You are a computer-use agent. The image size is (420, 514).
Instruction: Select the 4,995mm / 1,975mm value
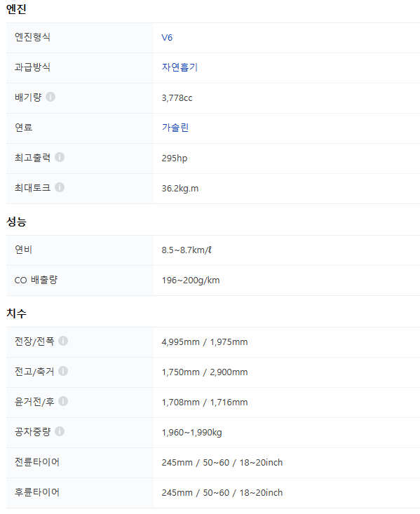pos(205,342)
